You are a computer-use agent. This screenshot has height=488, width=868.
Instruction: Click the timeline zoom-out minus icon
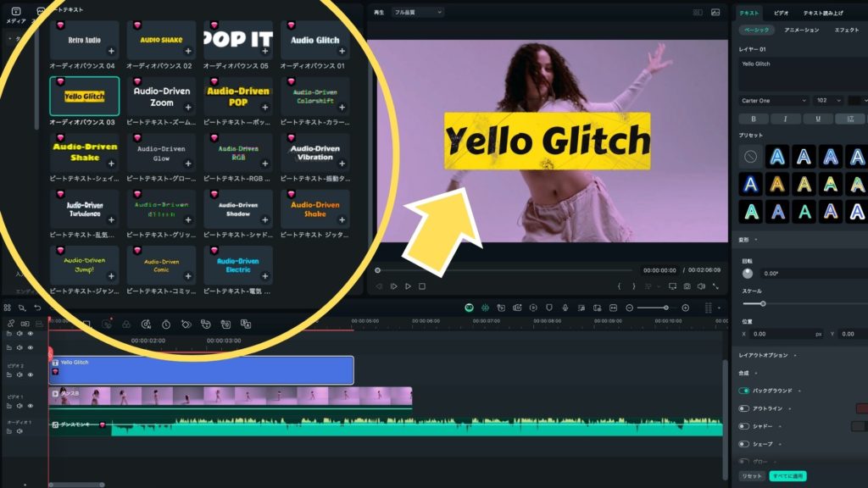pyautogui.click(x=629, y=308)
